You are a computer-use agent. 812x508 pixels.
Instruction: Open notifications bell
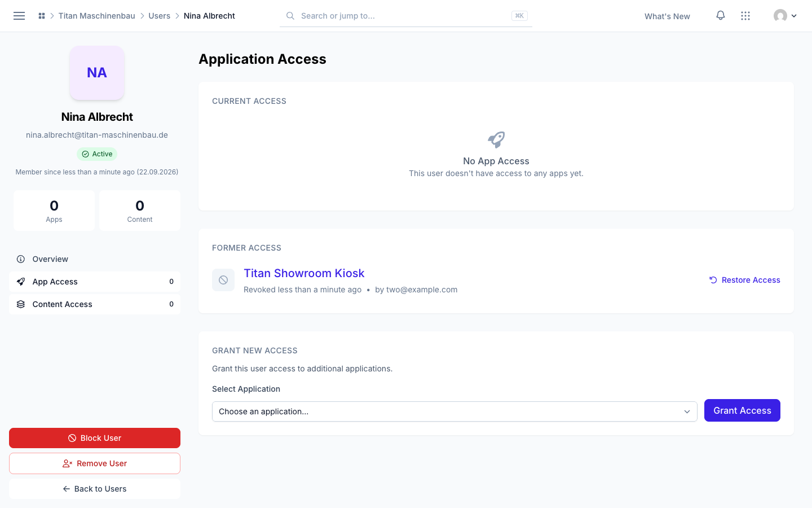[x=721, y=16]
